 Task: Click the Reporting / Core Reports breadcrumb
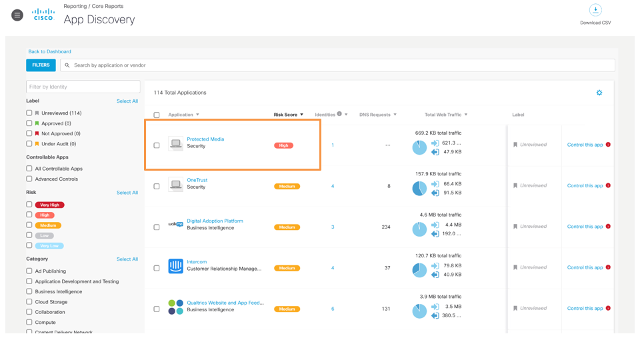coord(93,6)
